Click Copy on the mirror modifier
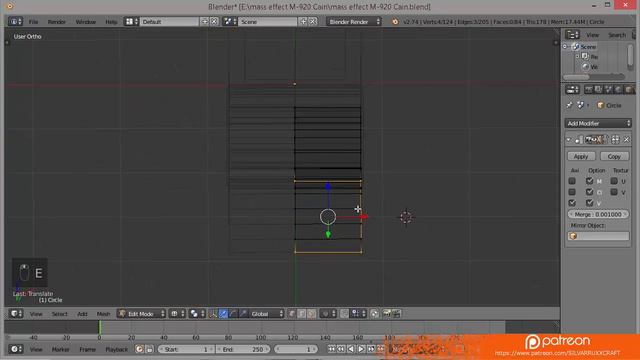 tap(614, 156)
